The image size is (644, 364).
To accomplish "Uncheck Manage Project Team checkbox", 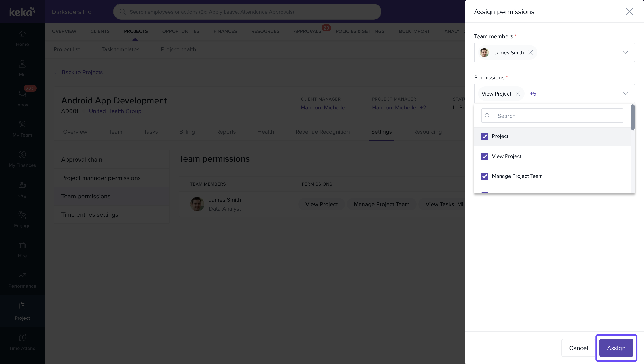I will (485, 176).
